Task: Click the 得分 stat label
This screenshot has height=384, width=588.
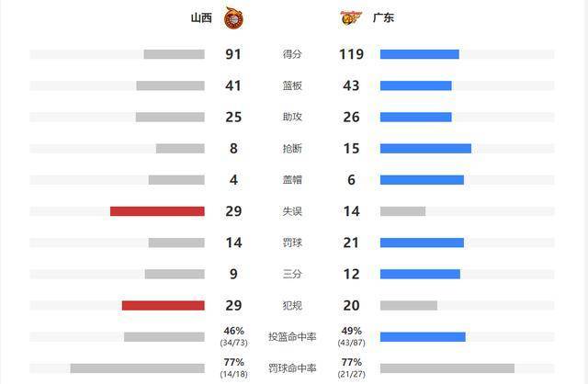Action: pos(292,54)
